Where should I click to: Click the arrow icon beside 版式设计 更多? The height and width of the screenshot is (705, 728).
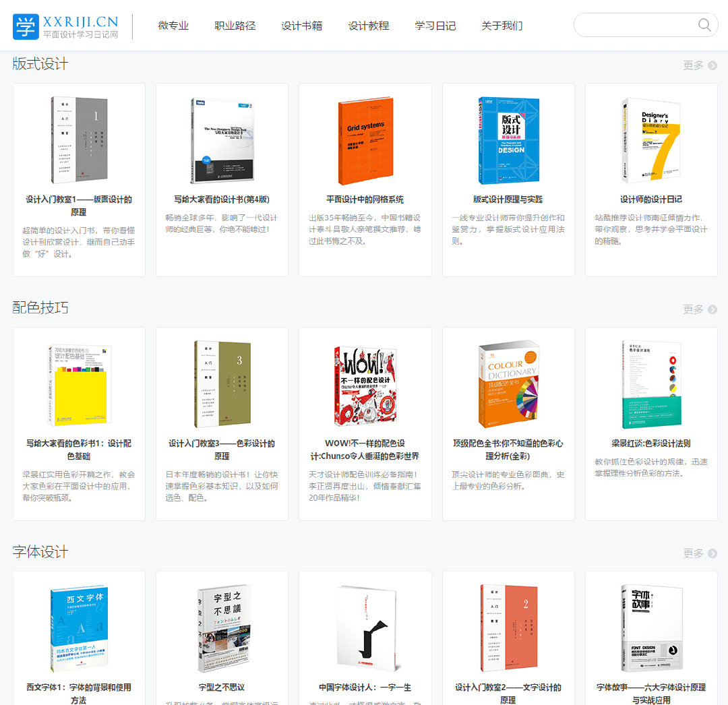(x=712, y=65)
